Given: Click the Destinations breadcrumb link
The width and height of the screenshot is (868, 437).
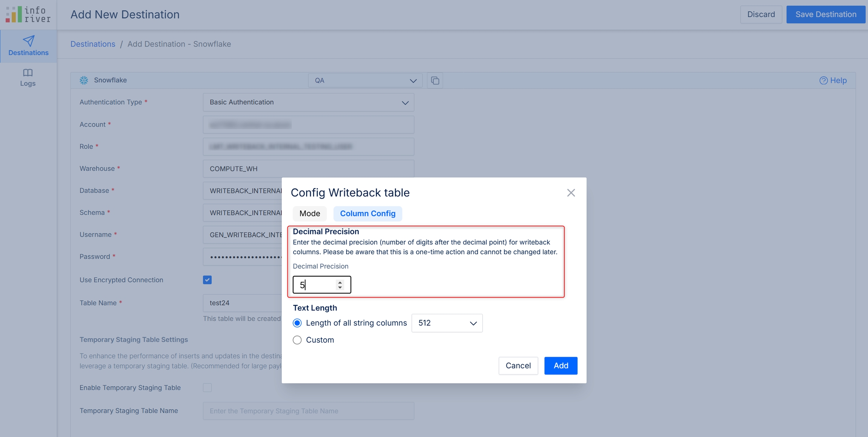Looking at the screenshot, I should (x=93, y=44).
